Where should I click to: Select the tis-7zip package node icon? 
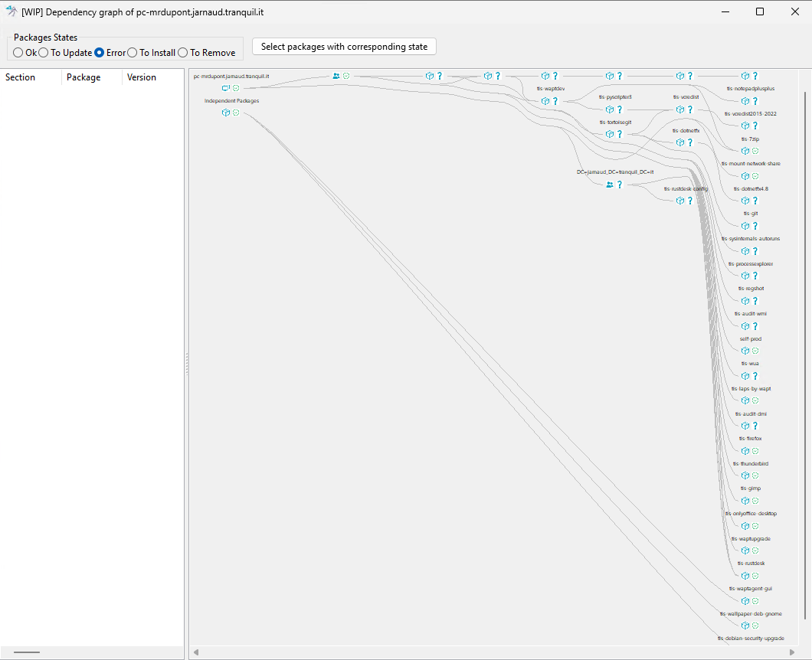[745, 151]
